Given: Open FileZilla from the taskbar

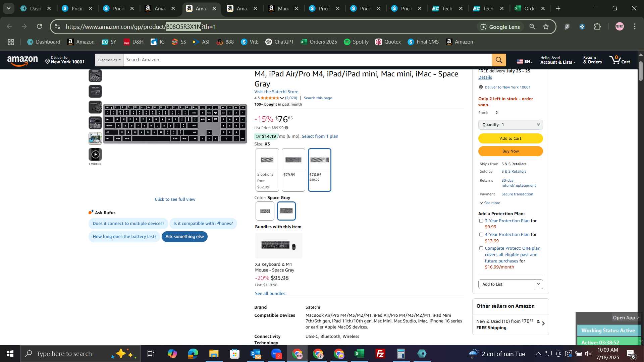Looking at the screenshot, I should coord(380,354).
